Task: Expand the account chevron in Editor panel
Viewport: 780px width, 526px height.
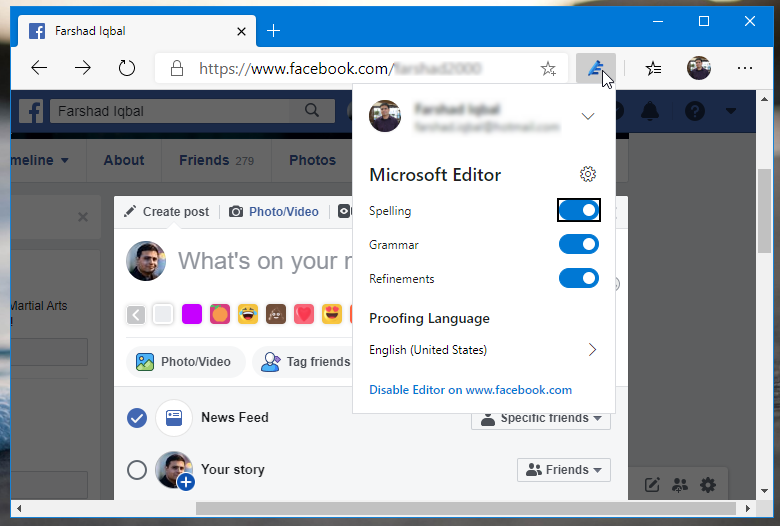Action: (x=588, y=116)
